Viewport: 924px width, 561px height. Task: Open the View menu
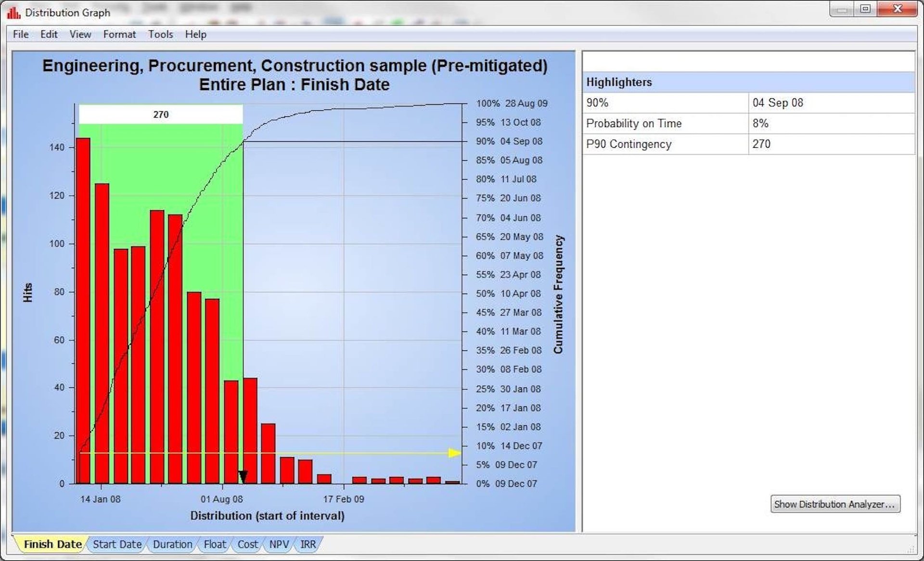pyautogui.click(x=80, y=34)
